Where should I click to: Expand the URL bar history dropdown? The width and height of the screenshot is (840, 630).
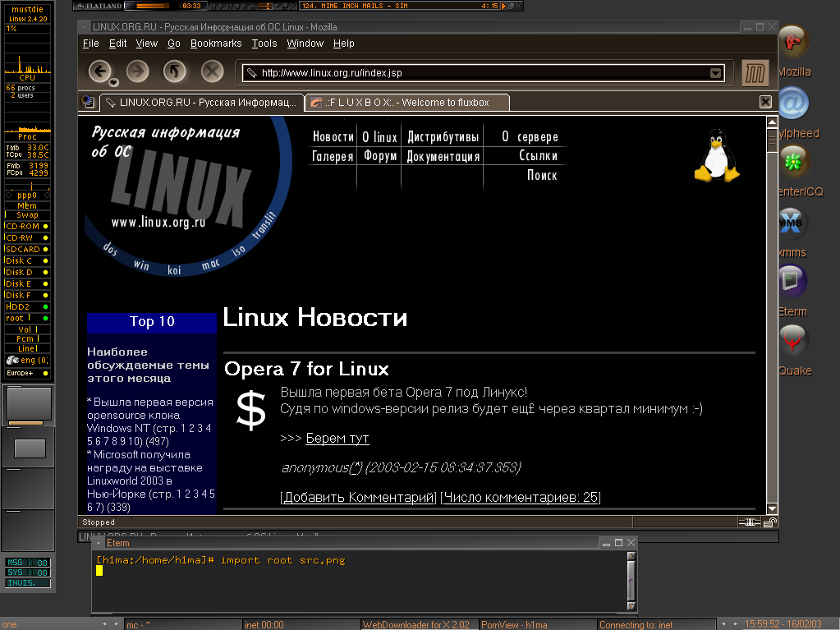click(716, 73)
